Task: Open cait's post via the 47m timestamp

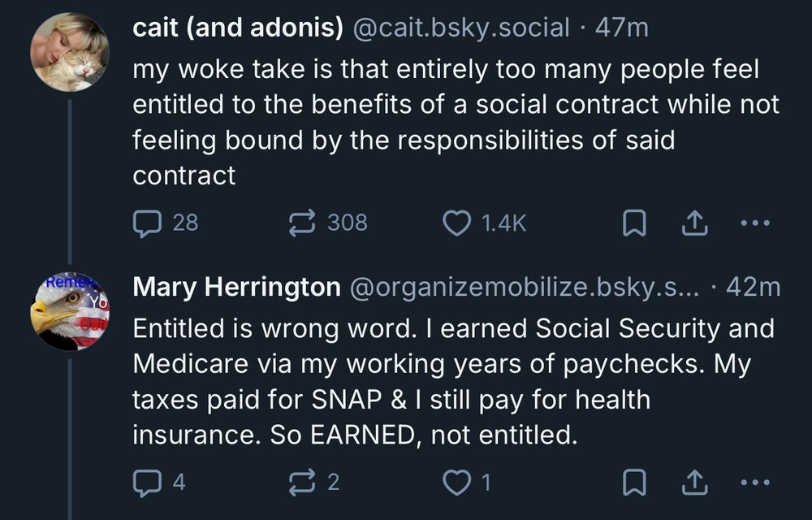Action: [x=623, y=26]
